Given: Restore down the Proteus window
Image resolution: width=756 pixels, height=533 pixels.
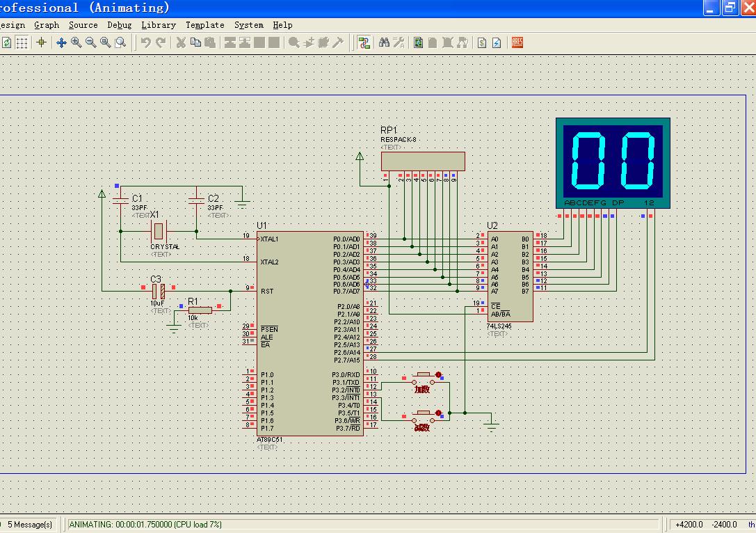Looking at the screenshot, I should coord(730,8).
